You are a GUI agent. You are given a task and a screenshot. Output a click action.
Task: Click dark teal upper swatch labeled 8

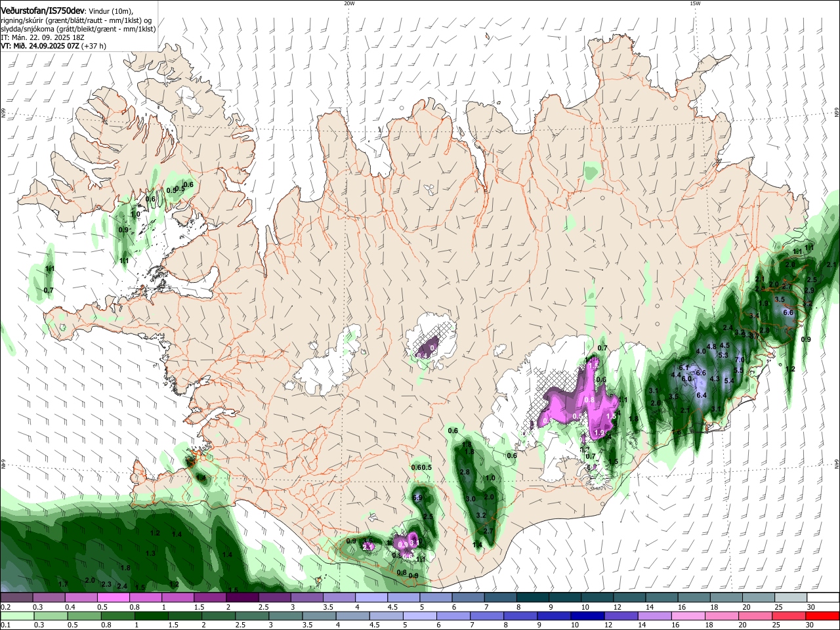pos(533,598)
